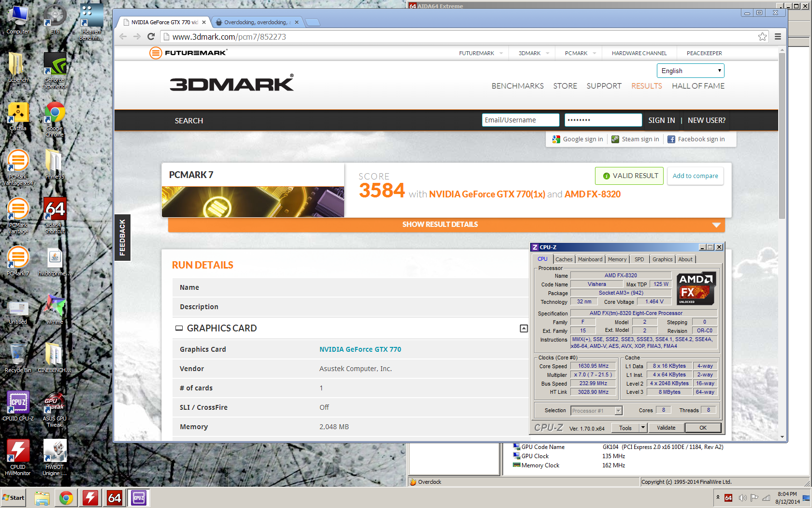Screen dimensions: 812x508
Task: Open the Prime95 folder icon
Action: [55, 164]
